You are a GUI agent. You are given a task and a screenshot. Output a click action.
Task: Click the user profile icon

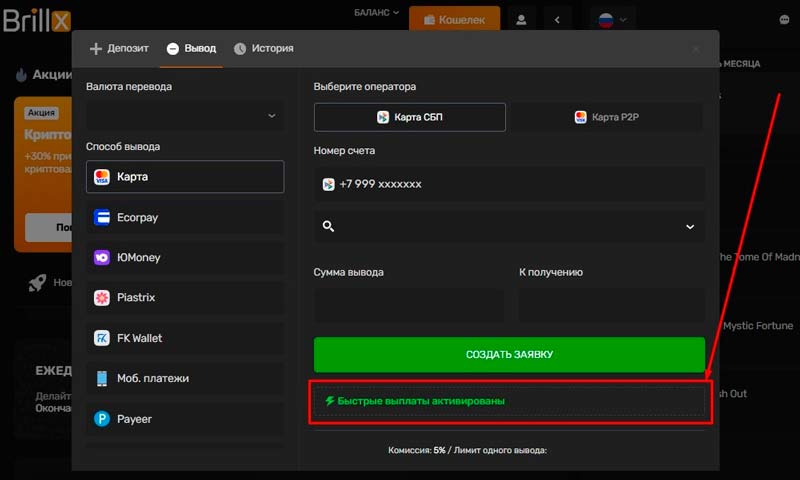point(521,18)
